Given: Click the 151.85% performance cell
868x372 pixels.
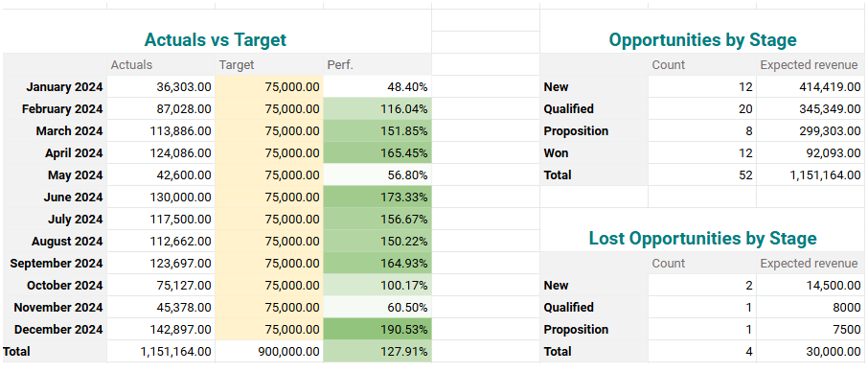Looking at the screenshot, I should pos(377,131).
